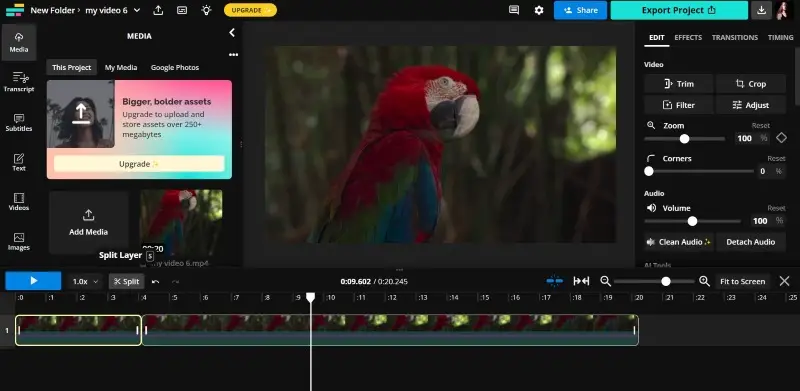The height and width of the screenshot is (391, 800).
Task: Switch to the TRANSITIONS tab
Action: (x=735, y=37)
